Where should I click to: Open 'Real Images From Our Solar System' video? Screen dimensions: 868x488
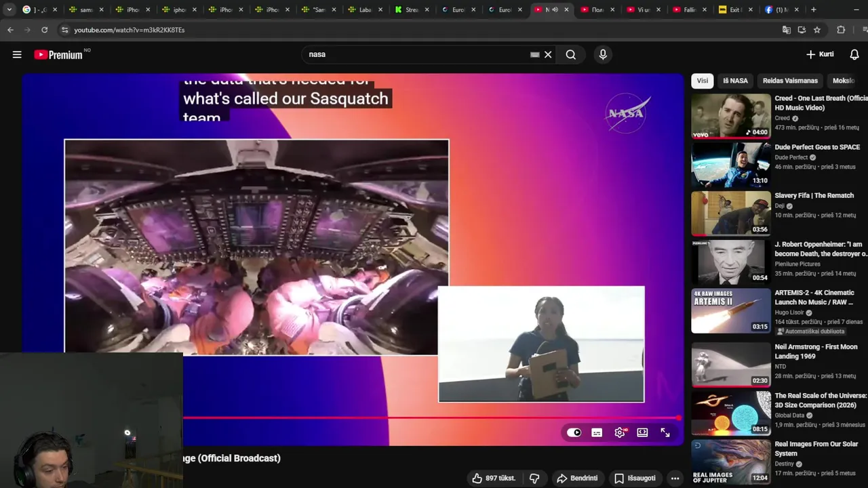click(x=816, y=449)
